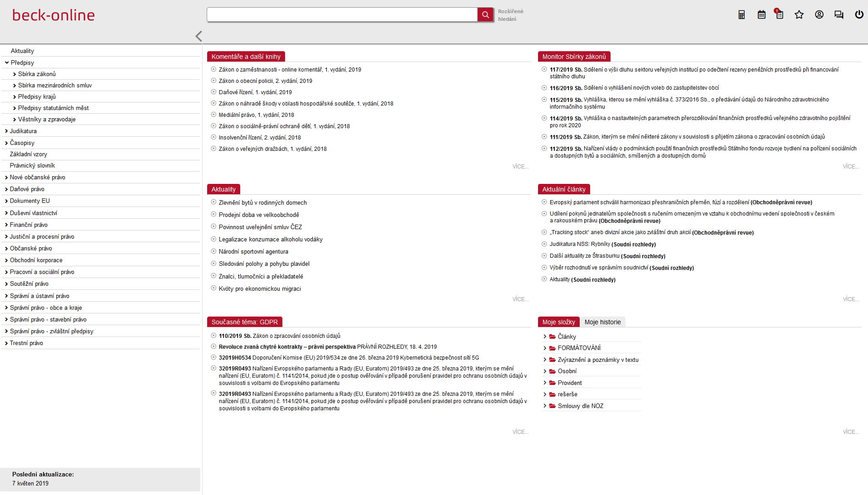Open the user account icon
Image resolution: width=868 pixels, height=495 pixels.
819,15
